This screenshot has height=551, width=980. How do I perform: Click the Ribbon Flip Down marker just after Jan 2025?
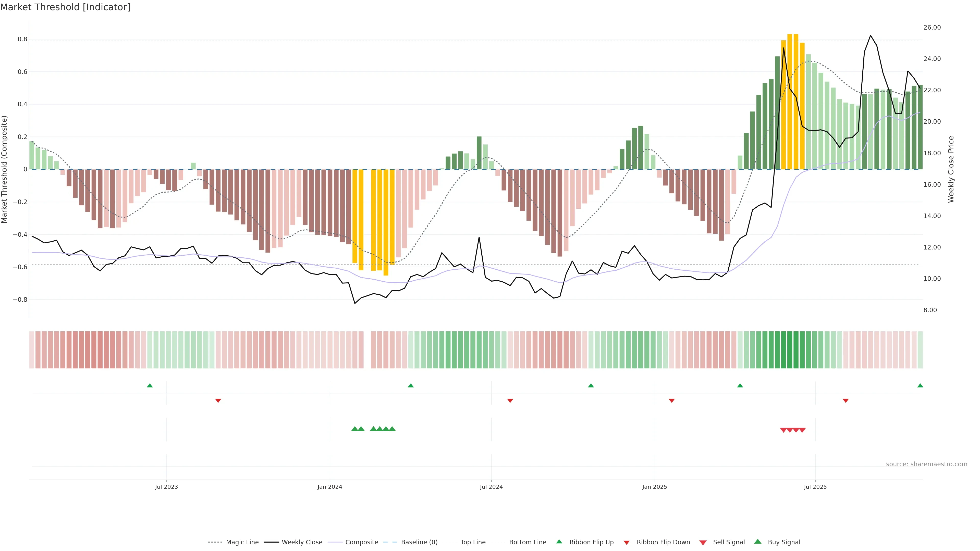pyautogui.click(x=671, y=400)
